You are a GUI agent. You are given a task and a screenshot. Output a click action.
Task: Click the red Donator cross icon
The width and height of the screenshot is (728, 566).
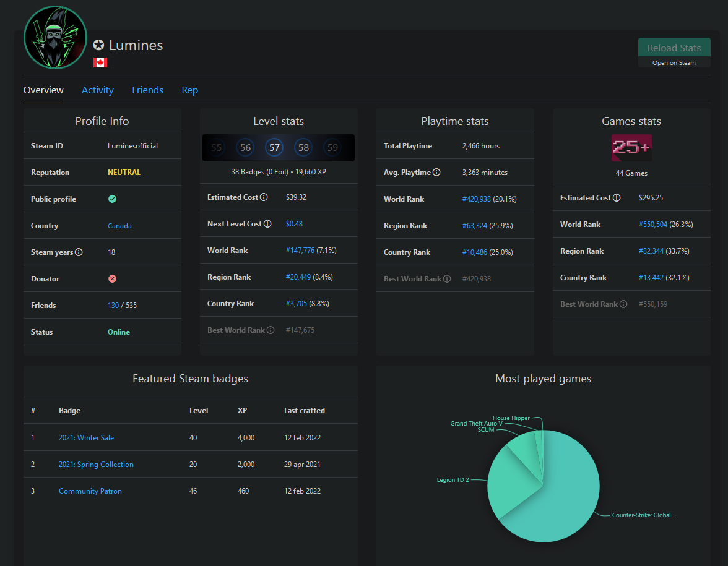click(113, 279)
